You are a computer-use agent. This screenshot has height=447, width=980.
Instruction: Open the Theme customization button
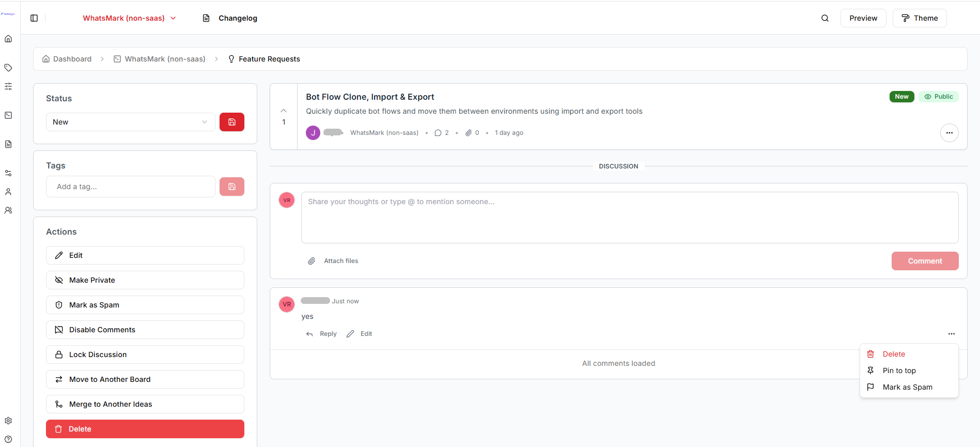coord(919,18)
